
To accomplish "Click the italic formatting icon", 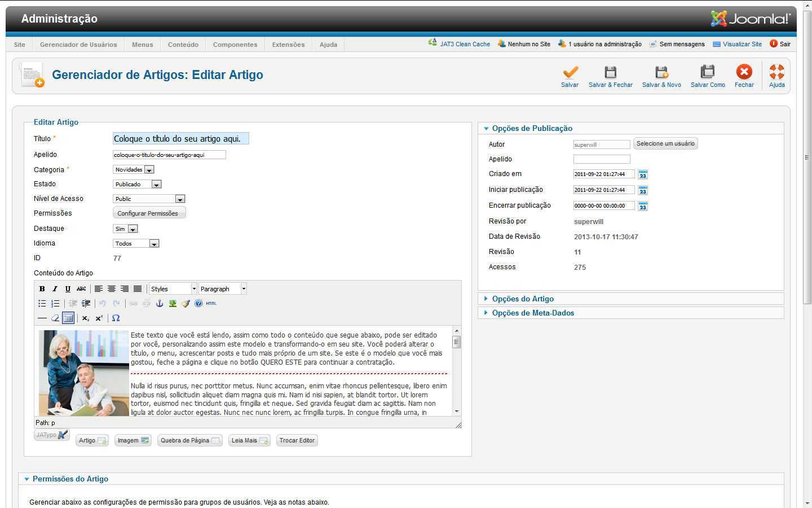I will [55, 288].
